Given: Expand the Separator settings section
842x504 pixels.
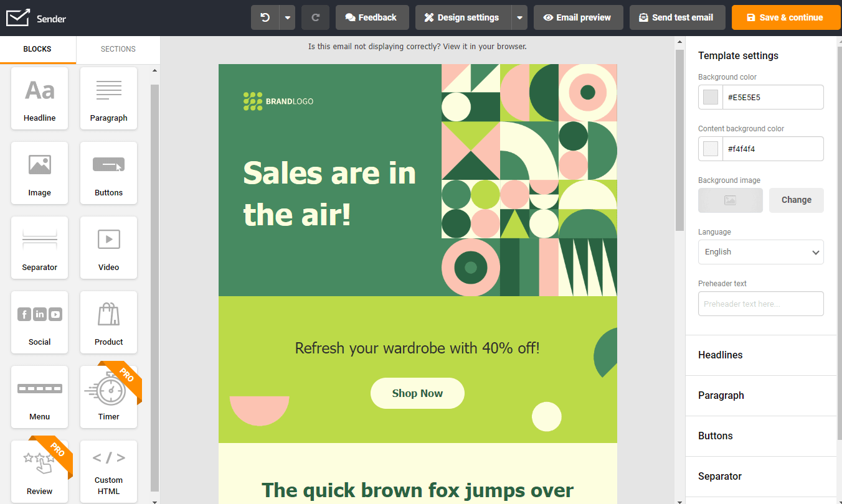Looking at the screenshot, I should [761, 477].
